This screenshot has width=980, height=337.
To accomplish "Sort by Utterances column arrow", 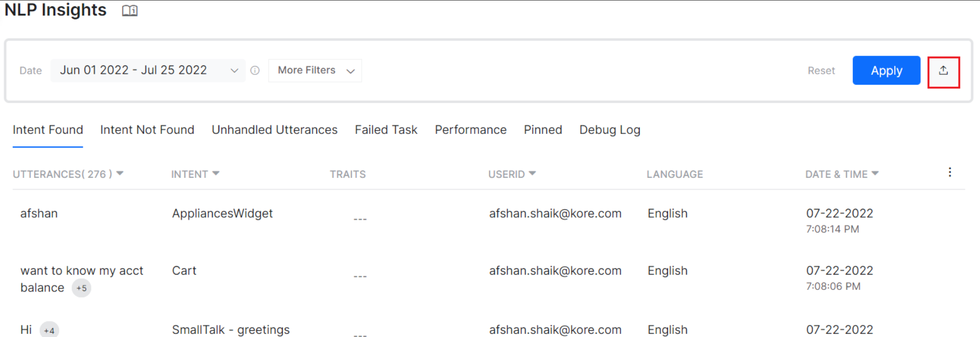I will coord(120,174).
